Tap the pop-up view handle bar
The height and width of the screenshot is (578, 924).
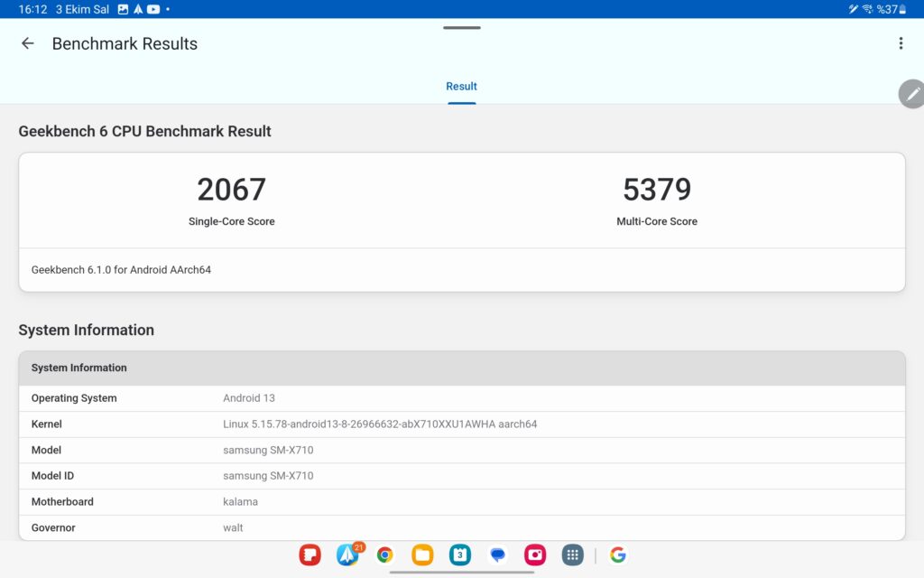tap(462, 28)
